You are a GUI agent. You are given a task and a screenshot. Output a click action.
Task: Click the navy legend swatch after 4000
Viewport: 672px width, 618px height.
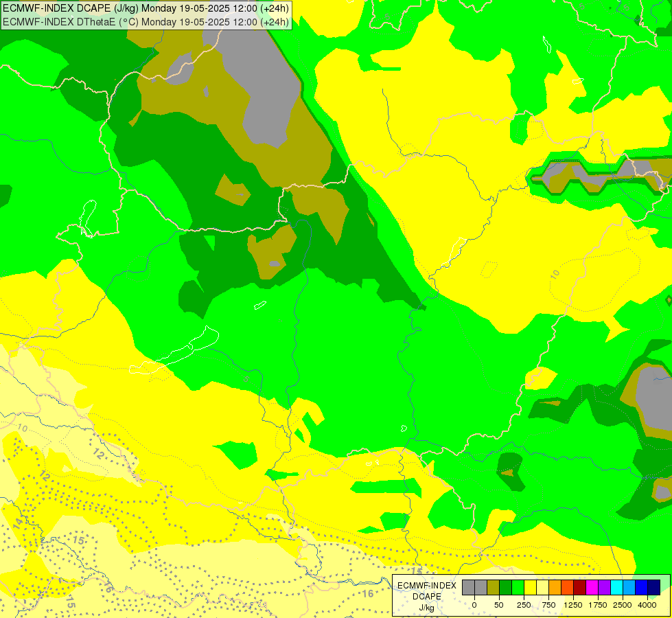click(x=654, y=588)
